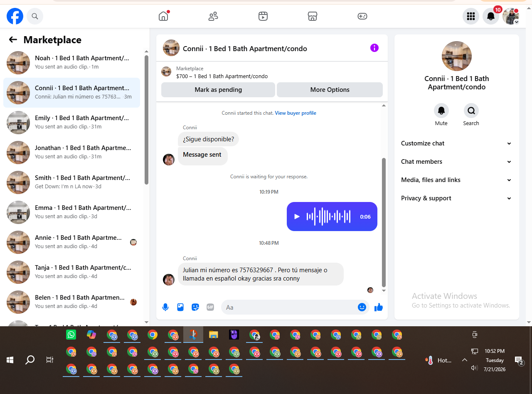Open Belen's apartment conversation
532x394 pixels.
point(72,302)
